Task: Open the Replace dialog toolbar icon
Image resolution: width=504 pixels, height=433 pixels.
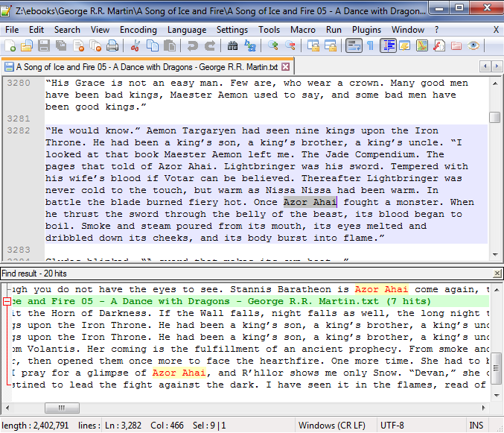Action: click(249, 45)
